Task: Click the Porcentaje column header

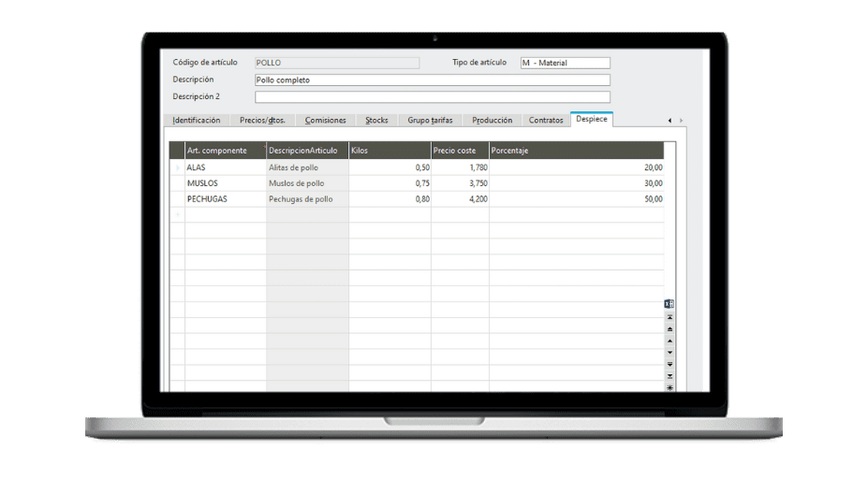Action: pos(576,151)
